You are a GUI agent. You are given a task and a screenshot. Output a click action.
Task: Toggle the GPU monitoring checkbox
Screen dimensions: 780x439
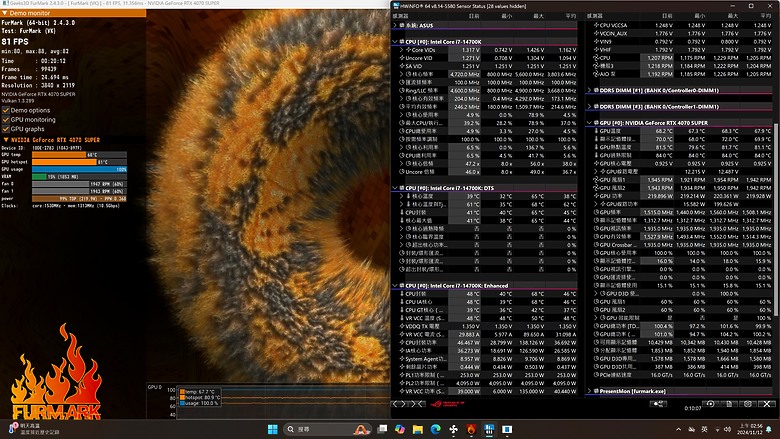tap(6, 120)
